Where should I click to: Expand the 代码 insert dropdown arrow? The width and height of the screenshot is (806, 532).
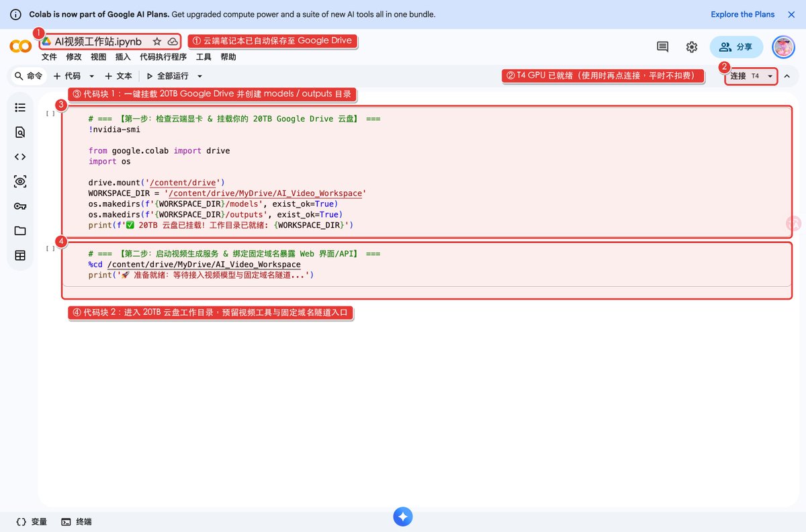[x=92, y=77]
